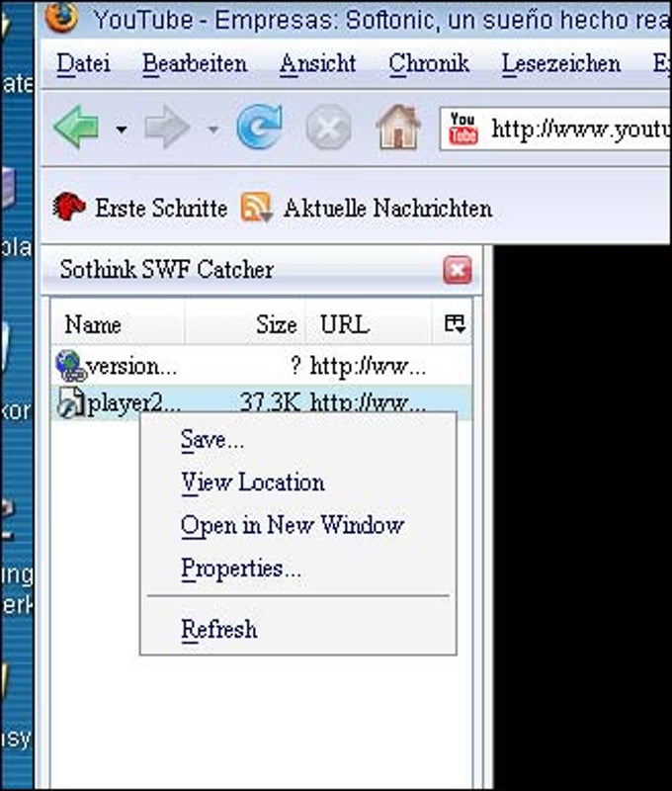This screenshot has height=791, width=672.
Task: Choose Open in New Window
Action: coord(297,526)
